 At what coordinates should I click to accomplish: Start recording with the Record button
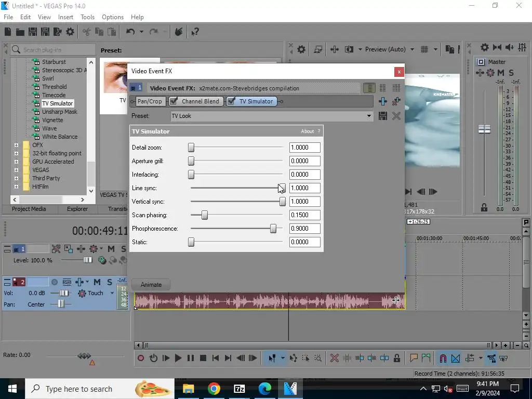point(141,358)
